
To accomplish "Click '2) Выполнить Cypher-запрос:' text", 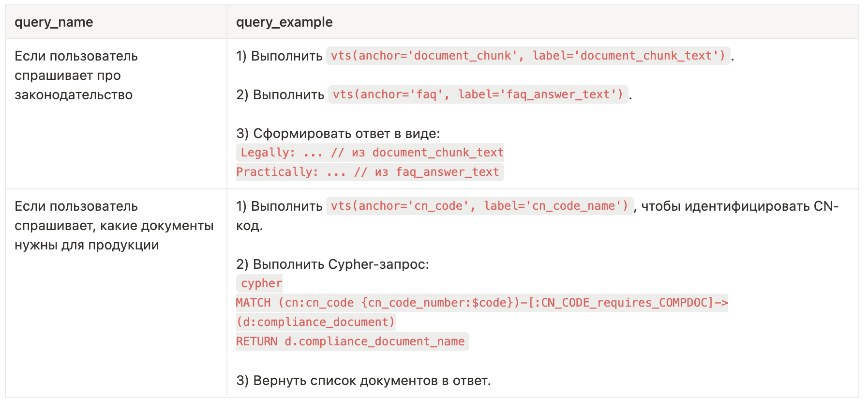I will coord(332,264).
